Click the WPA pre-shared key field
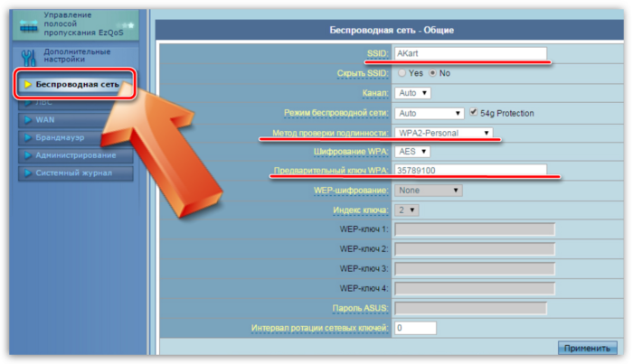Screen dimensions: 633x364 coord(471,170)
